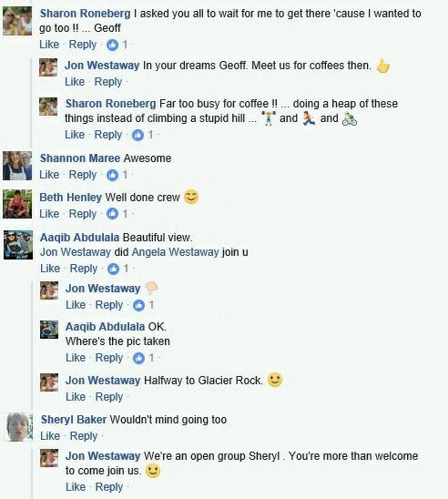
Task: Reply to Shannon Maree's Awesome comment
Action: (x=83, y=175)
